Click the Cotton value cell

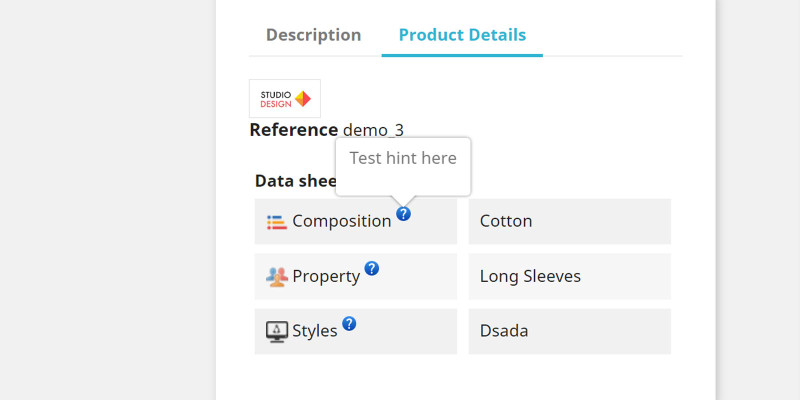(x=569, y=222)
